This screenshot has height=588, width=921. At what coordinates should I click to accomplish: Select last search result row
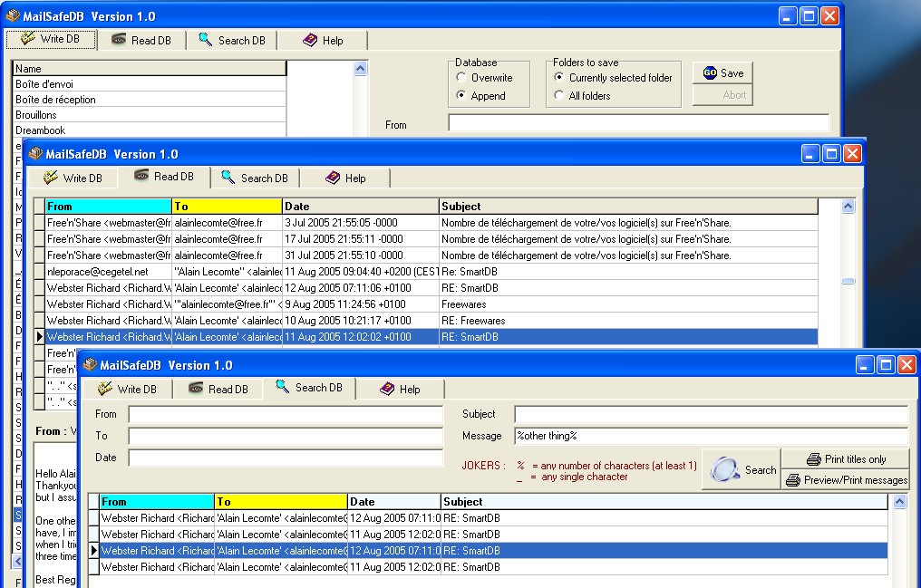(493, 567)
